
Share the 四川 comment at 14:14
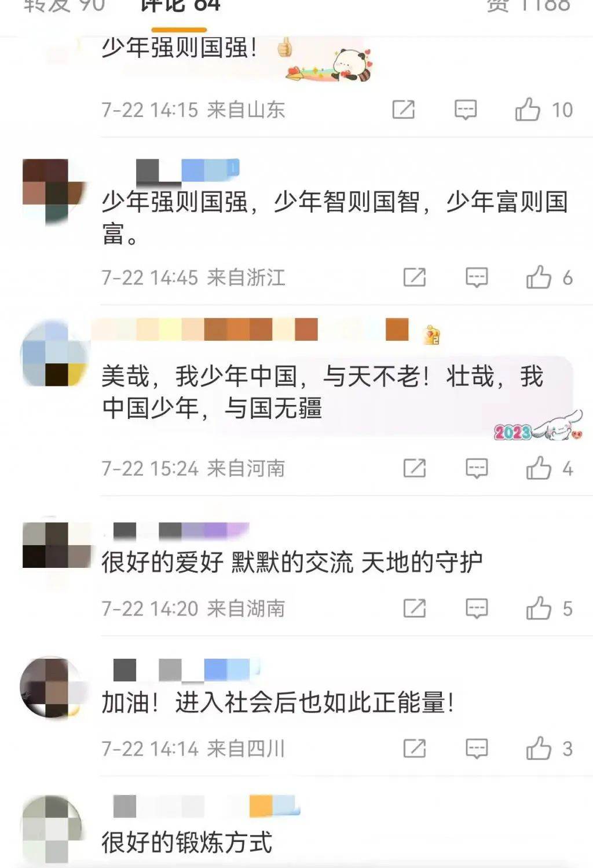[415, 749]
